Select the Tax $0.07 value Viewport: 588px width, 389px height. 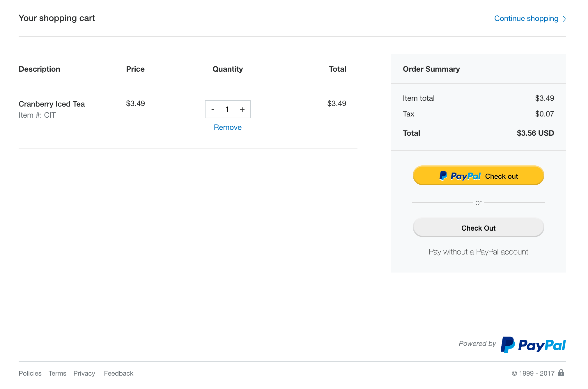(544, 114)
